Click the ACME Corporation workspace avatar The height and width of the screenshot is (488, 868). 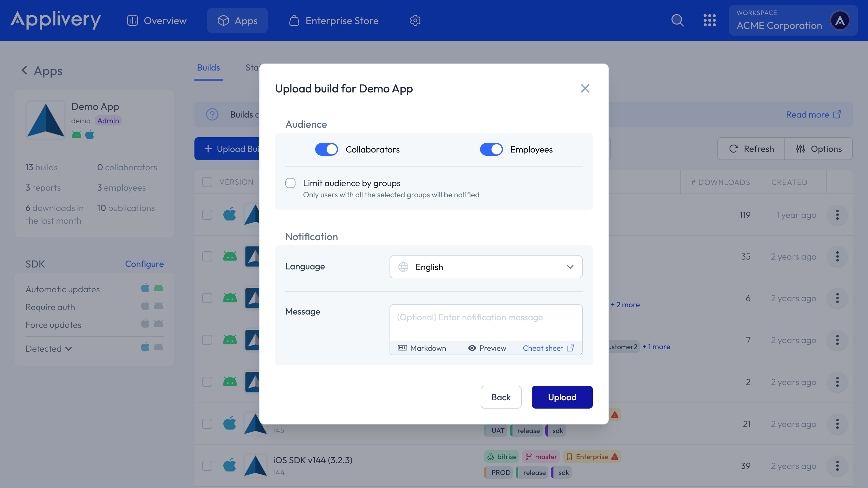coord(840,20)
